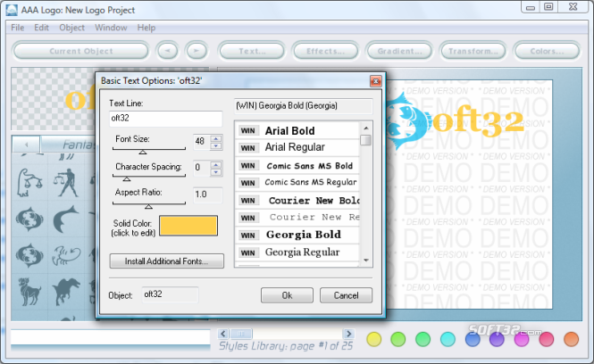Image resolution: width=594 pixels, height=364 pixels.
Task: Select the Taurus bull icon
Action: point(66,292)
